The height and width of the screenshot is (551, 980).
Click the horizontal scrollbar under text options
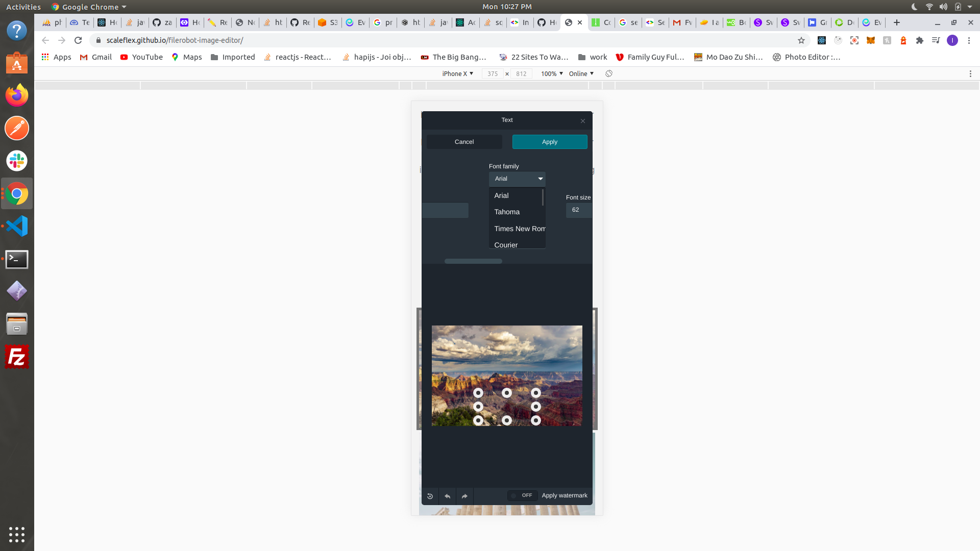point(473,261)
